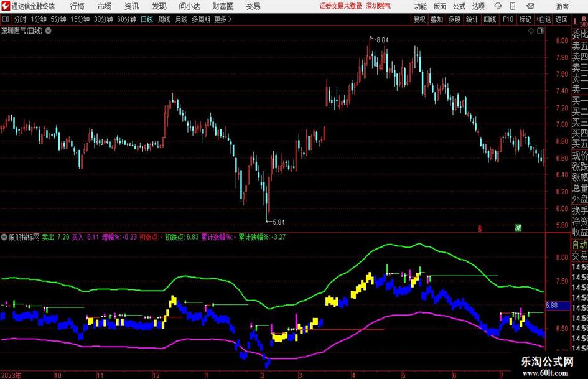Screen dimensions: 588x379
Task: Click the 卖出: 7.26 indicator value
Action: click(55, 236)
